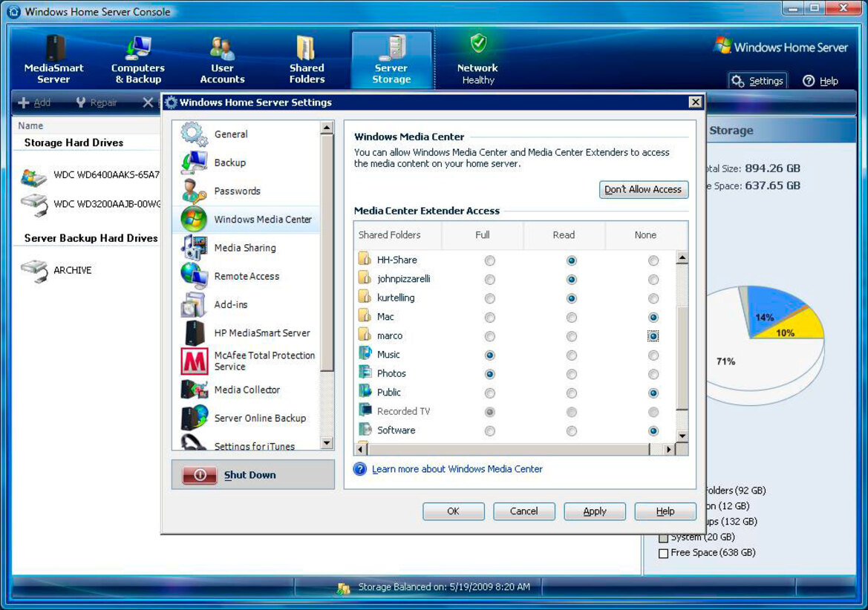
Task: Open Learn more about Windows Media Center
Action: (457, 469)
